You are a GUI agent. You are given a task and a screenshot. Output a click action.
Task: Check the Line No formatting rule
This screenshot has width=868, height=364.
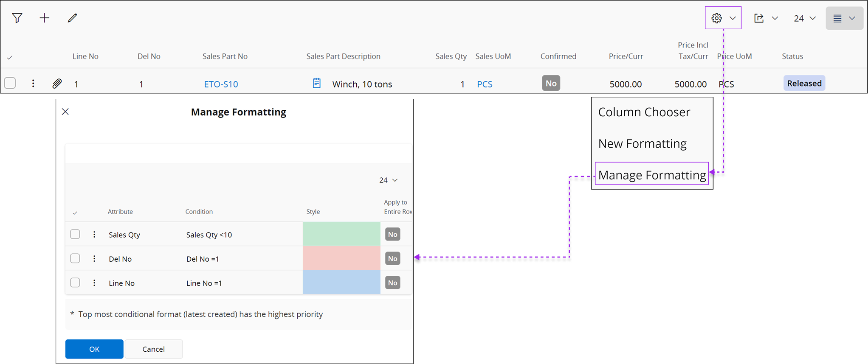[x=75, y=282]
